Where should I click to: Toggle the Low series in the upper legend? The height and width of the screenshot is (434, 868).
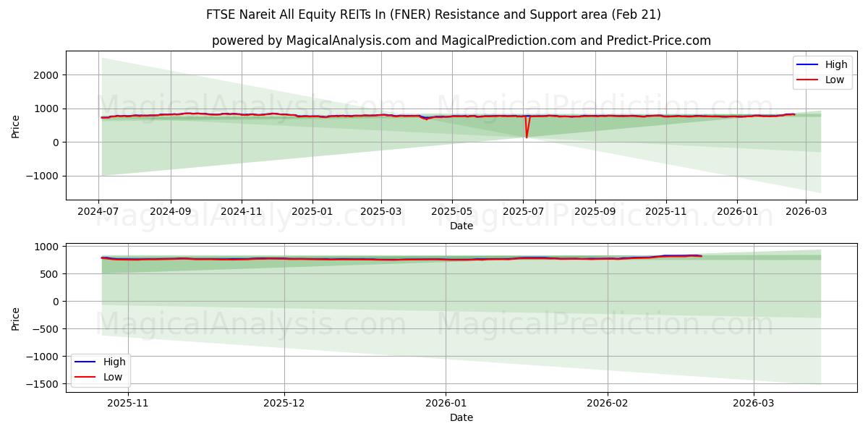tap(835, 79)
